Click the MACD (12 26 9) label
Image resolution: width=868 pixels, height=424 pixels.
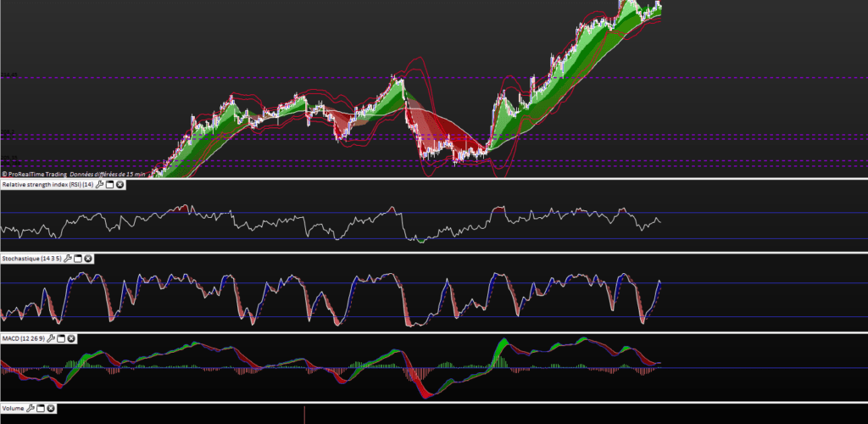pos(23,338)
